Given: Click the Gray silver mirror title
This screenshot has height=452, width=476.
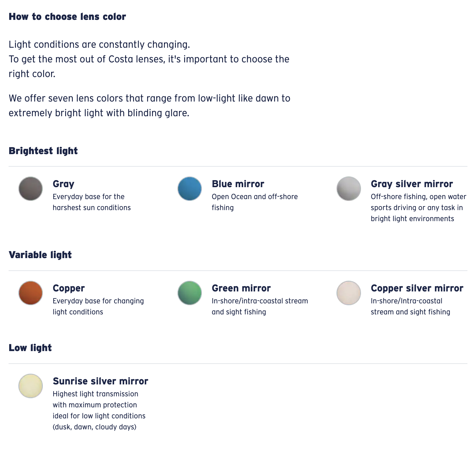Looking at the screenshot, I should pyautogui.click(x=412, y=184).
